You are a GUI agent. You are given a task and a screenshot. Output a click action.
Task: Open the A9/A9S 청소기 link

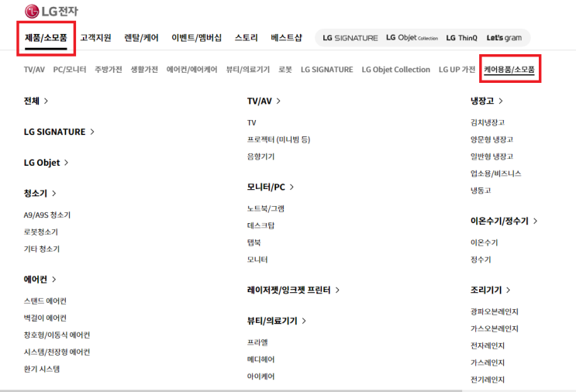[47, 215]
